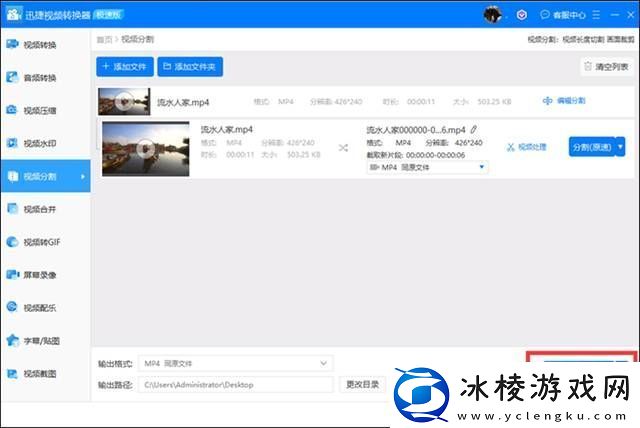This screenshot has height=428, width=640.
Task: Click 编辑分割 edit split link
Action: 564,100
